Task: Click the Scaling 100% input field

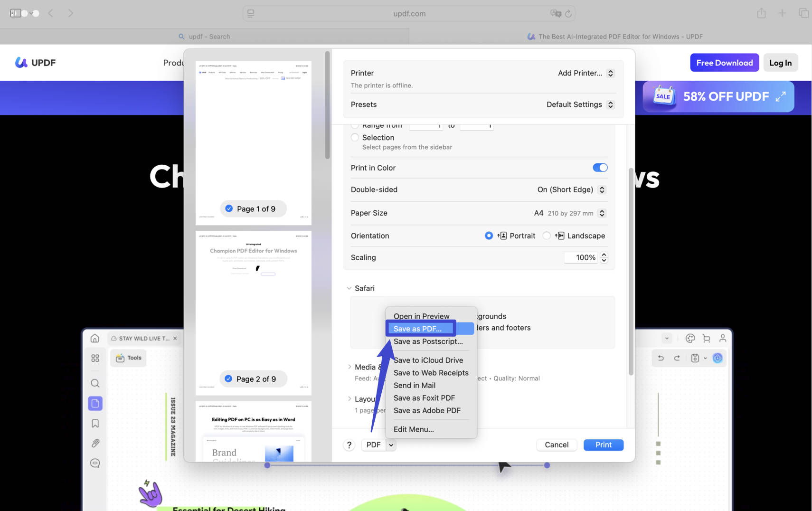Action: coord(581,257)
